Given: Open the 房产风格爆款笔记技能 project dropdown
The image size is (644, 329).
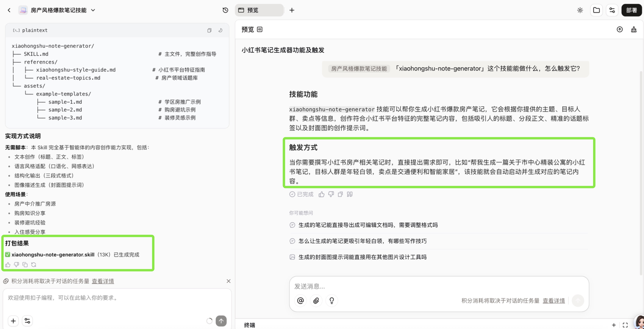Looking at the screenshot, I should tap(93, 10).
